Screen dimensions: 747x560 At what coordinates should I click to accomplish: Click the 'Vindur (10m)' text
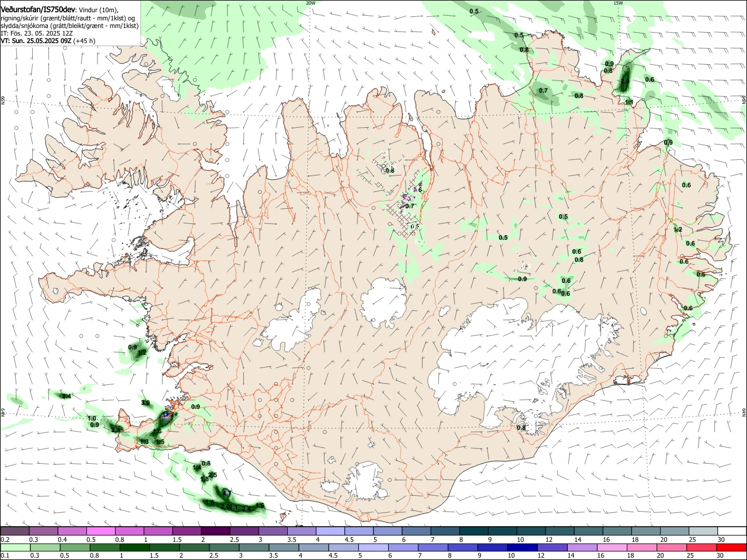tap(98, 10)
